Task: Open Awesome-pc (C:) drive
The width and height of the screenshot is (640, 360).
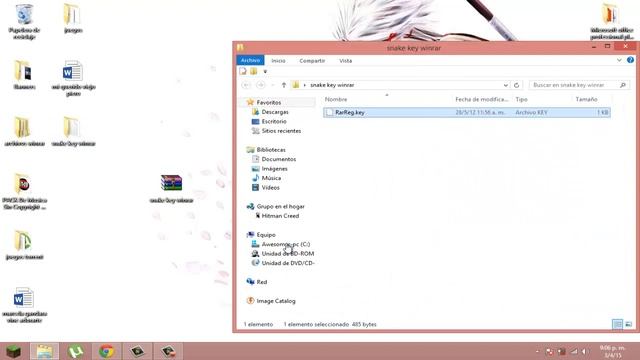Action: coord(286,244)
